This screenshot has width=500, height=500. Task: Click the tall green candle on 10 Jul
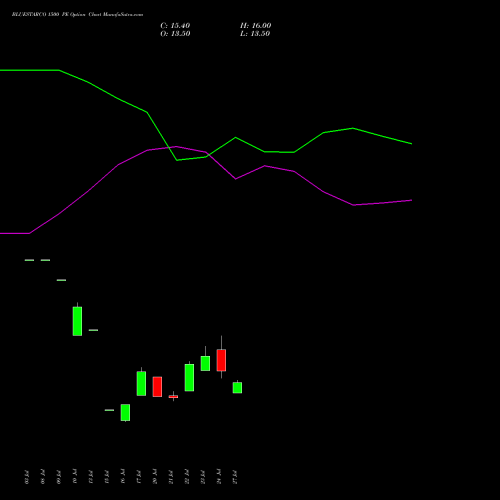pos(77,321)
